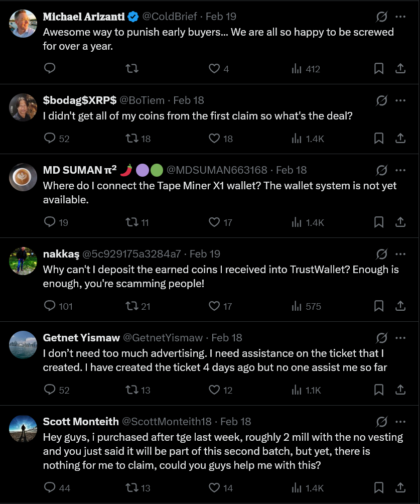
Task: Click MD SUMAN's coffee avatar
Action: pyautogui.click(x=23, y=177)
